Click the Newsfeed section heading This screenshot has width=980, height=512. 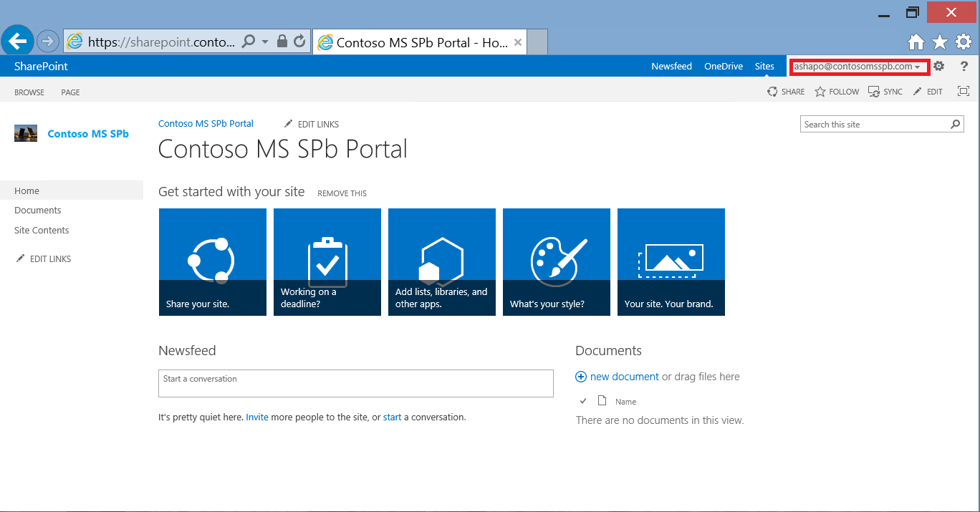tap(187, 351)
